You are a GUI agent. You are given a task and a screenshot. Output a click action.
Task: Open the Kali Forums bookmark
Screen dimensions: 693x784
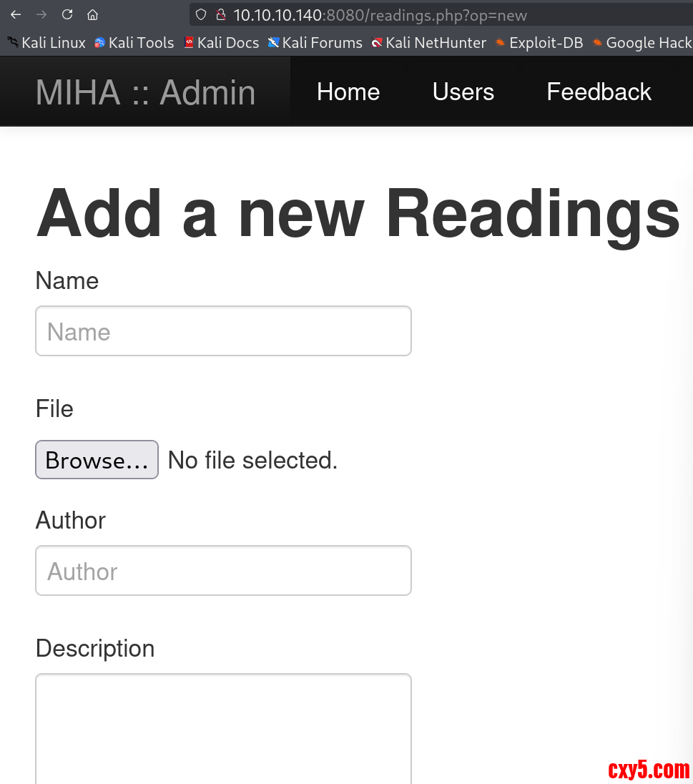[x=315, y=43]
